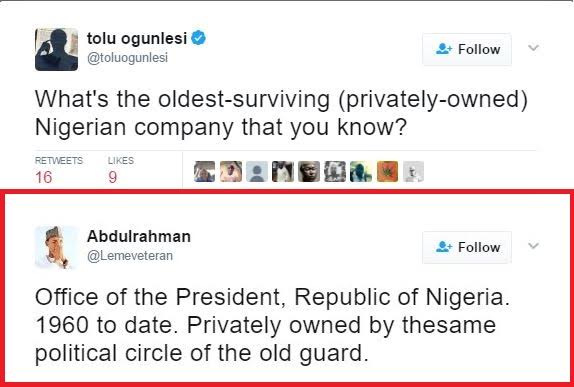
Task: Expand options chevron on Abdulrahman's tweet
Action: coord(533,245)
